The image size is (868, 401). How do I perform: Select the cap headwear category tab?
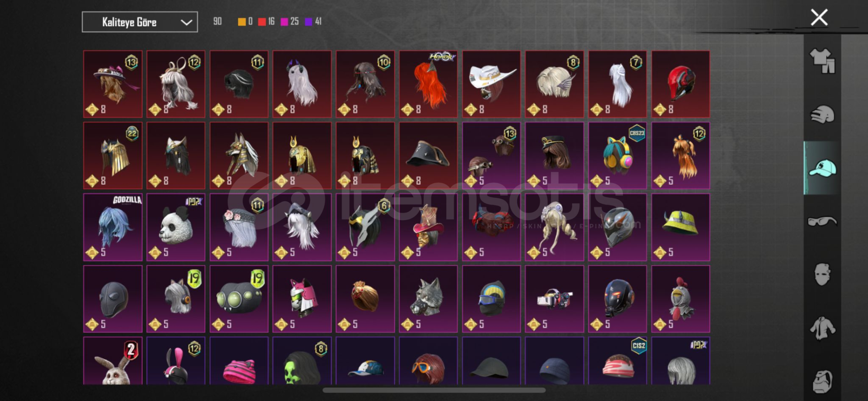point(822,168)
